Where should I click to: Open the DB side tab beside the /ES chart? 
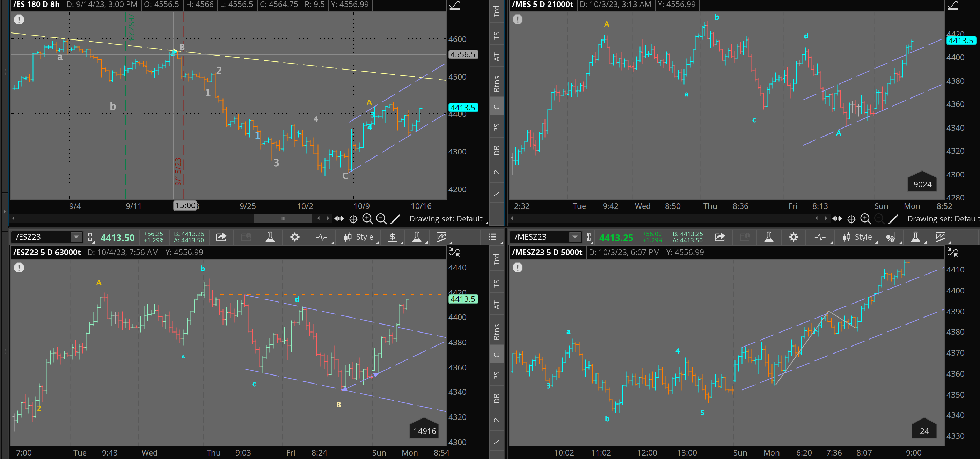coord(497,150)
